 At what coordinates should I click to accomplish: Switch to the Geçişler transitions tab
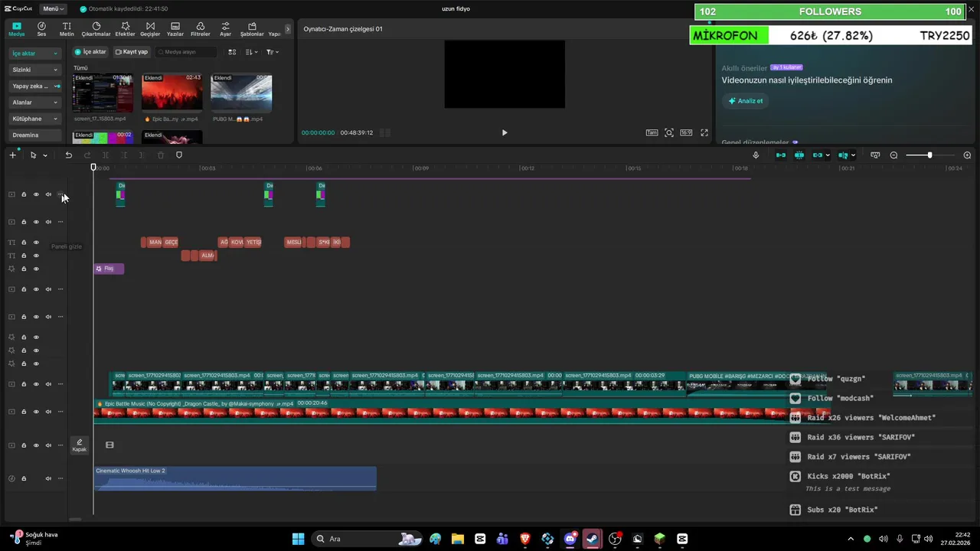click(x=150, y=29)
